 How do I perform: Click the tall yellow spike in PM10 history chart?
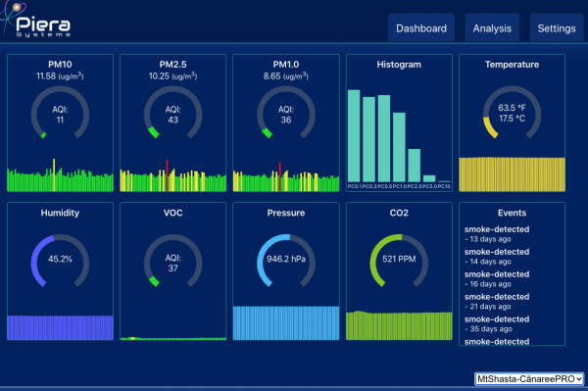tap(54, 175)
